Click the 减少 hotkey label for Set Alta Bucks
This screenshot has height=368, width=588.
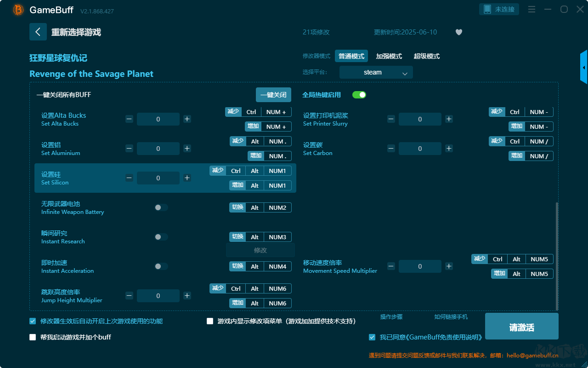point(233,112)
